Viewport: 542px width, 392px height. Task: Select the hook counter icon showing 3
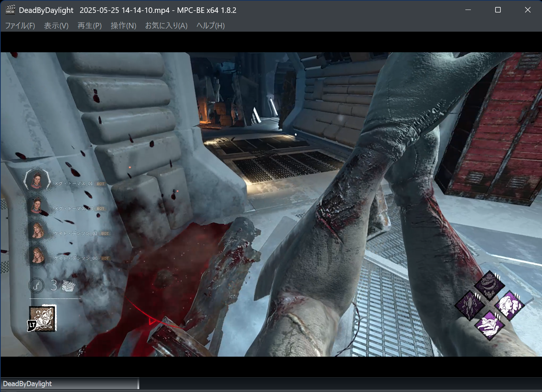(x=36, y=286)
